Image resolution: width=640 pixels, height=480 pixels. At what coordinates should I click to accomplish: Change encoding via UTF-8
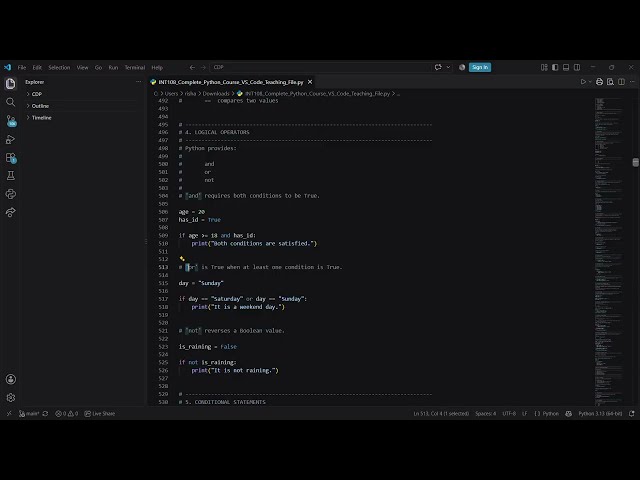point(509,413)
